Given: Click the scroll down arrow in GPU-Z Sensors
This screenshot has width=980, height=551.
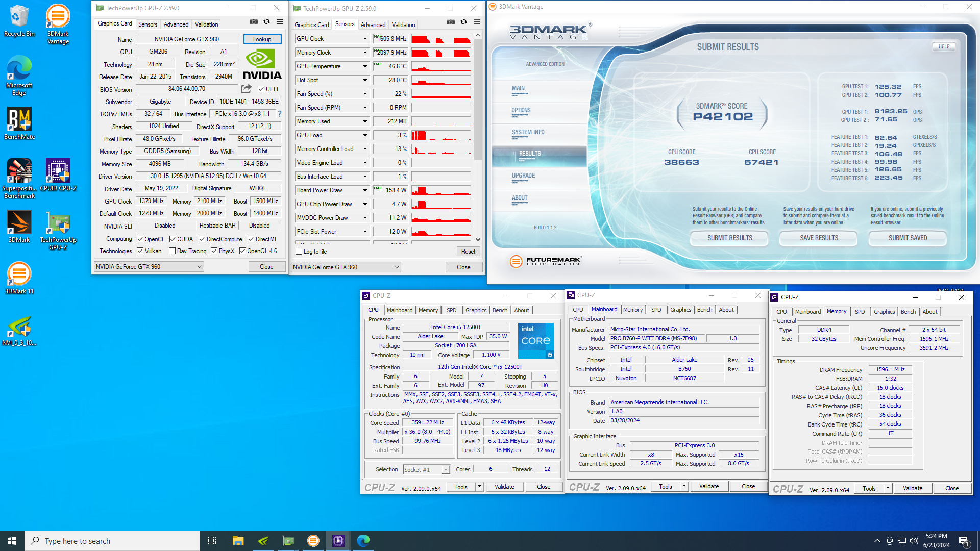Looking at the screenshot, I should point(478,239).
